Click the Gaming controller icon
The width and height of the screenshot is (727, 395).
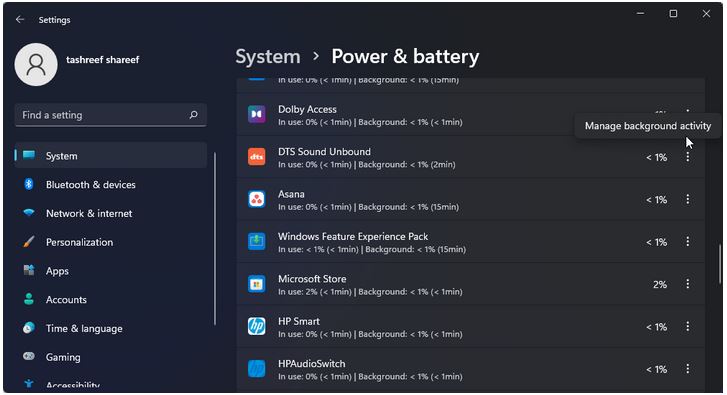29,357
